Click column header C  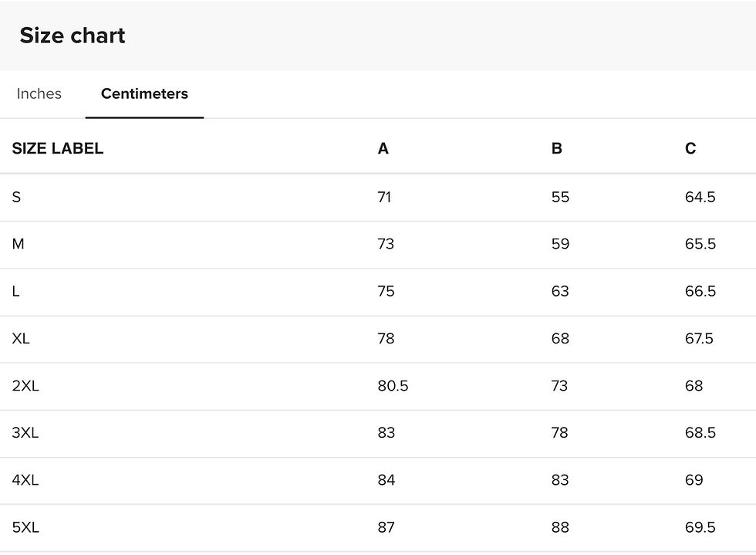click(x=690, y=148)
